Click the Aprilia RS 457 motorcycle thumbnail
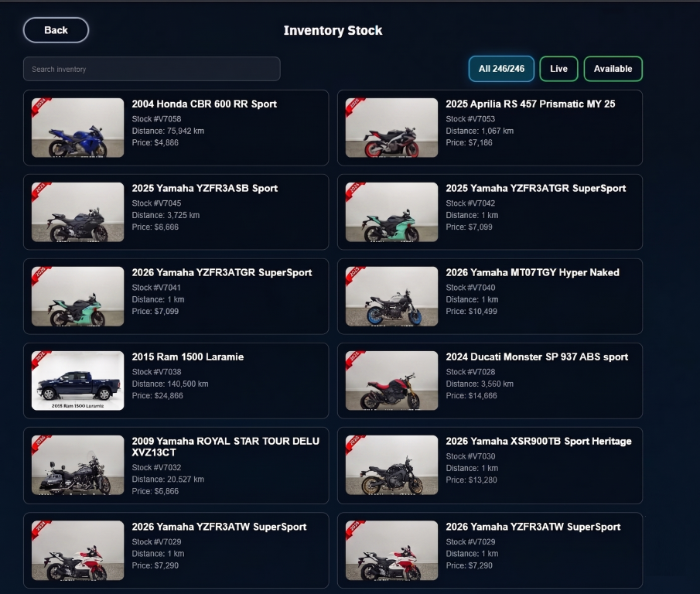The height and width of the screenshot is (594, 700). (x=391, y=128)
